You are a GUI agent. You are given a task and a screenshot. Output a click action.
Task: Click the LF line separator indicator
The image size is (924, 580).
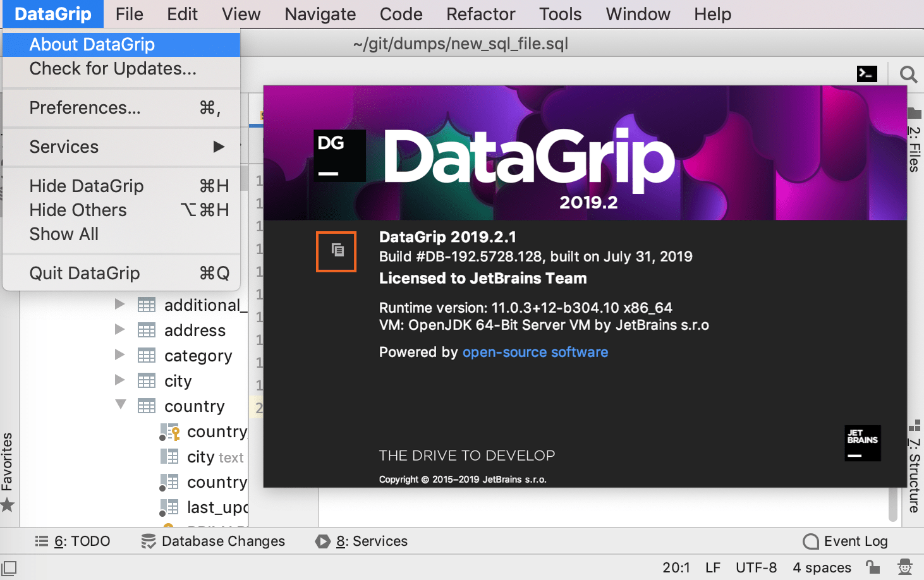click(x=713, y=567)
